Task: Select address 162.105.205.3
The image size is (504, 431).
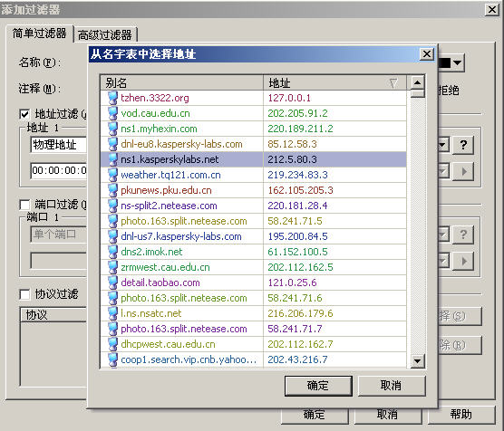Action: click(x=301, y=190)
